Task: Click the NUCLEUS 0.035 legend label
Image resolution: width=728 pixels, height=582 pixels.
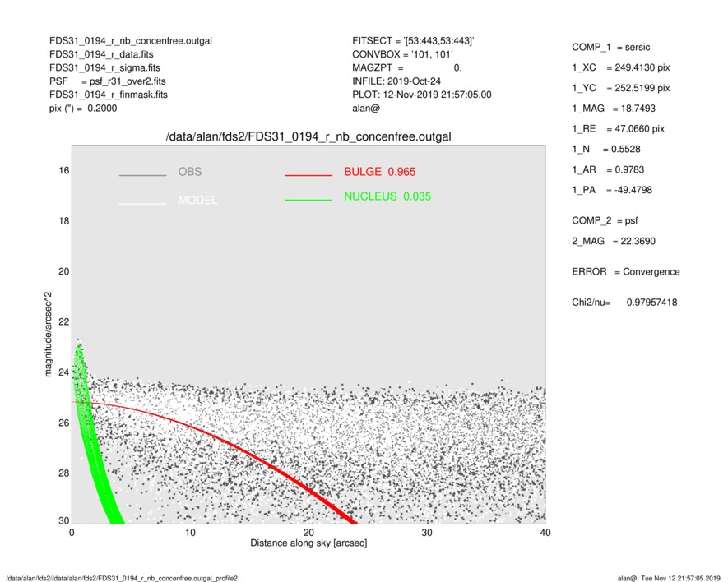Action: click(387, 196)
